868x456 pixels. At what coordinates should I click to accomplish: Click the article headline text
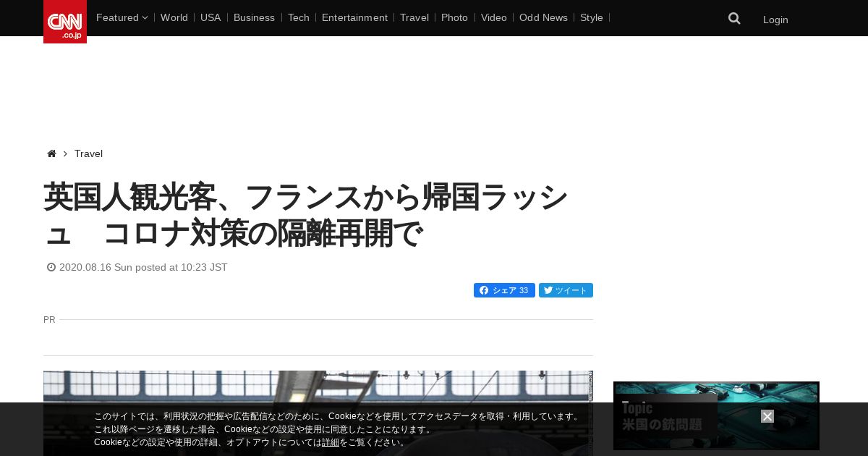306,215
